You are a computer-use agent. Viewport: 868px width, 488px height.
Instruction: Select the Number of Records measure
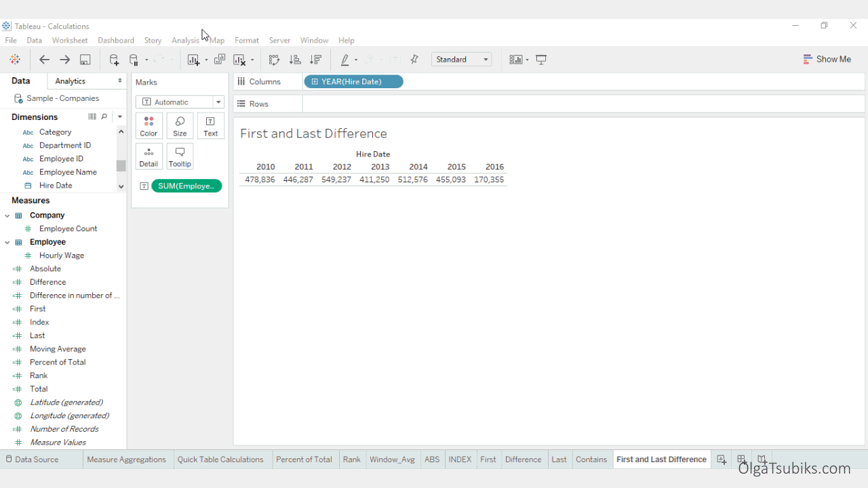[x=64, y=429]
